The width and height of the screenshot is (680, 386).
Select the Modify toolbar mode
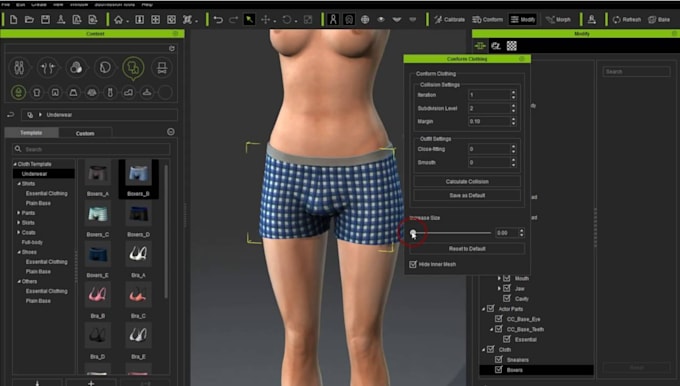click(x=523, y=20)
